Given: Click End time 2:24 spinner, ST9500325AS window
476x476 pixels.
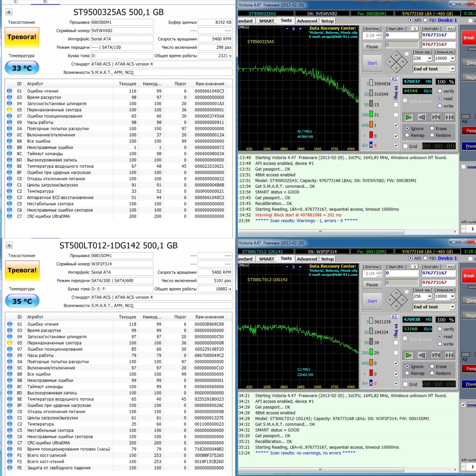Looking at the screenshot, I should tap(379, 36).
